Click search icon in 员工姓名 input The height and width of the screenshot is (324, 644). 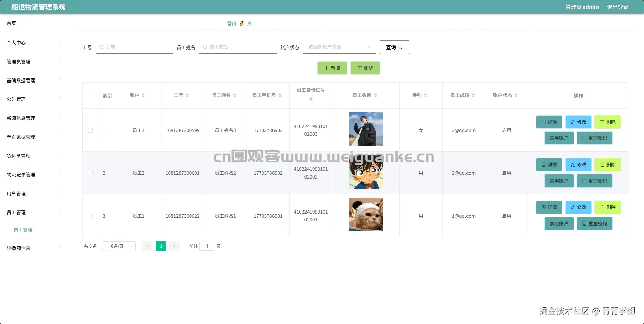tap(205, 47)
